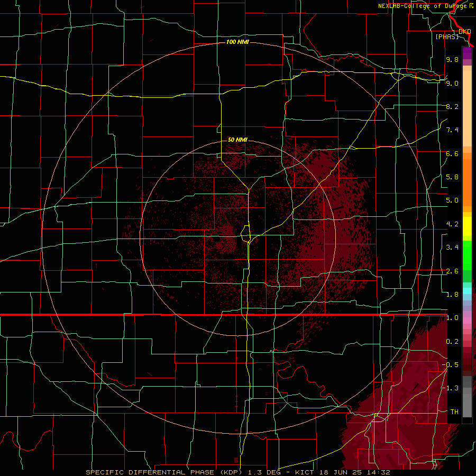This screenshot has height=476, width=476.
Task: Pick the cyan band on the color scale
Action: click(x=467, y=291)
